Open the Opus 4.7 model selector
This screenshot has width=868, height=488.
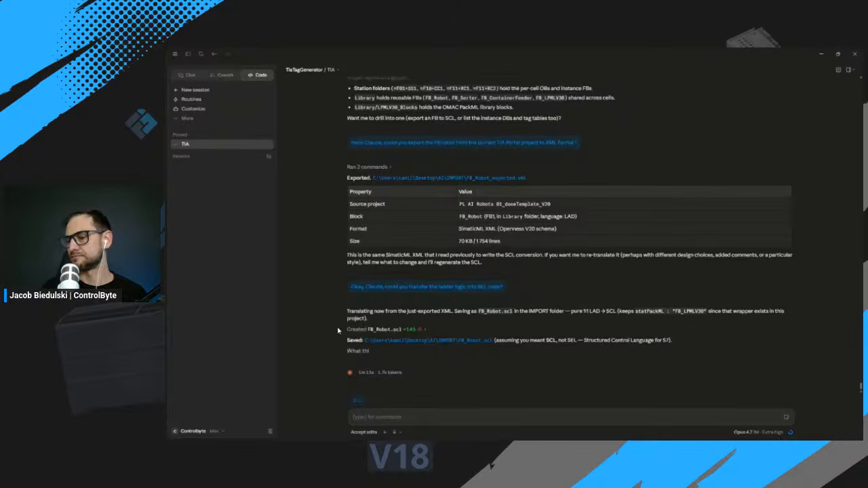pos(758,432)
